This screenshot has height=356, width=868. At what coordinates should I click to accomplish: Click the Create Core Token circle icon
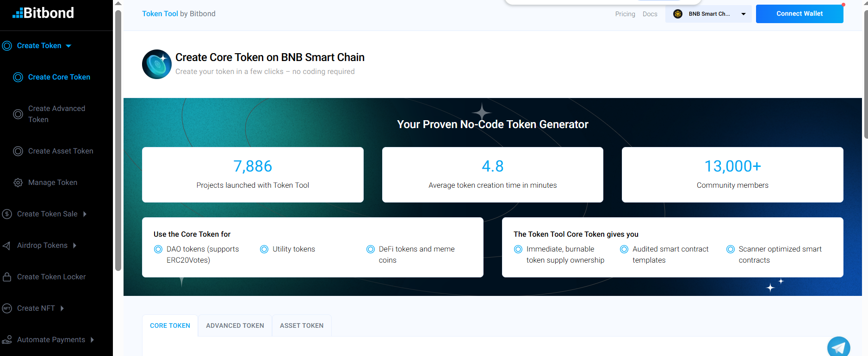tap(18, 77)
